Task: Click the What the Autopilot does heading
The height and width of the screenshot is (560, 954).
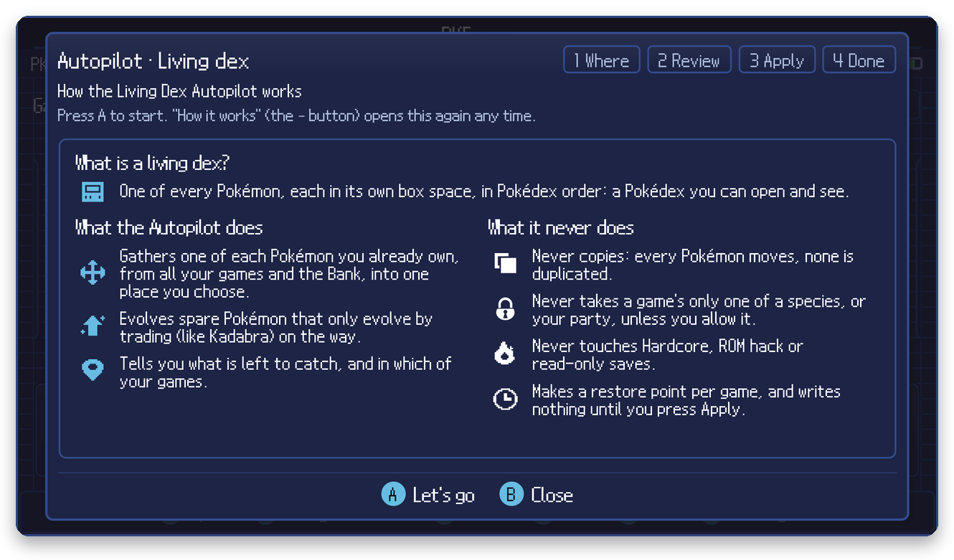Action: (x=169, y=228)
